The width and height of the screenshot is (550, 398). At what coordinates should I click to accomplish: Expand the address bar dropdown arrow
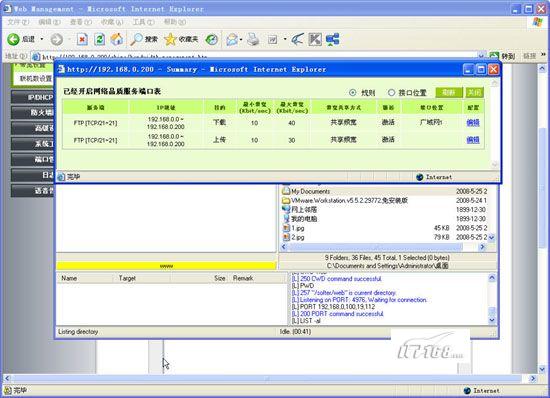click(x=482, y=56)
